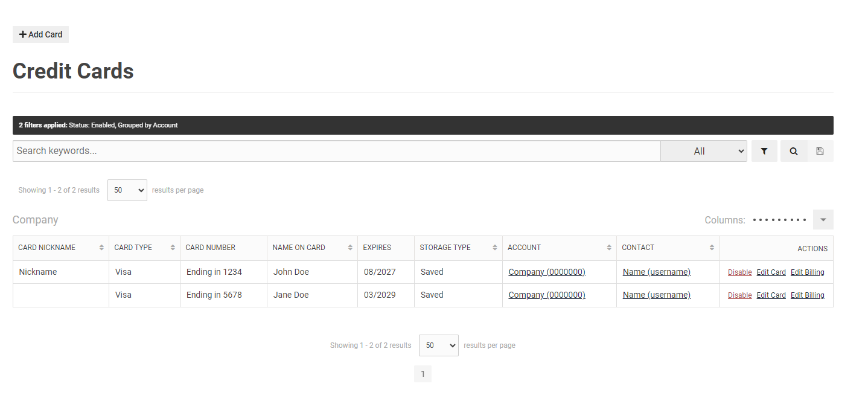Sort by Card Type column arrows
Screen dimensions: 868x398
(x=173, y=248)
